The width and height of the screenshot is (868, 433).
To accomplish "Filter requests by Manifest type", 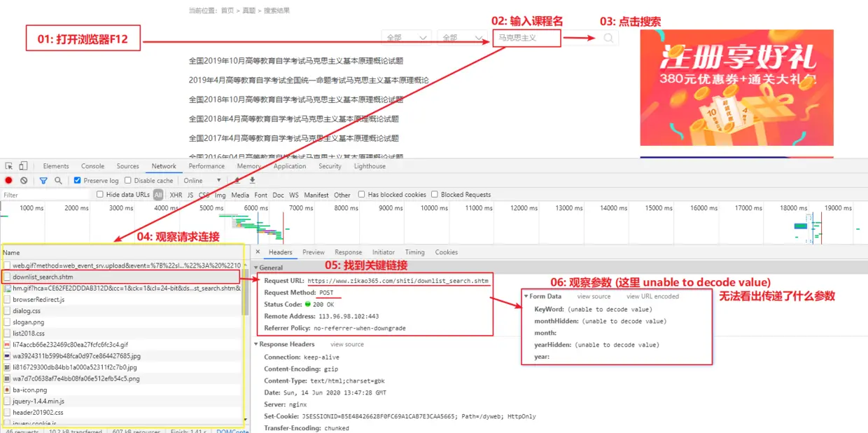I will (x=316, y=195).
